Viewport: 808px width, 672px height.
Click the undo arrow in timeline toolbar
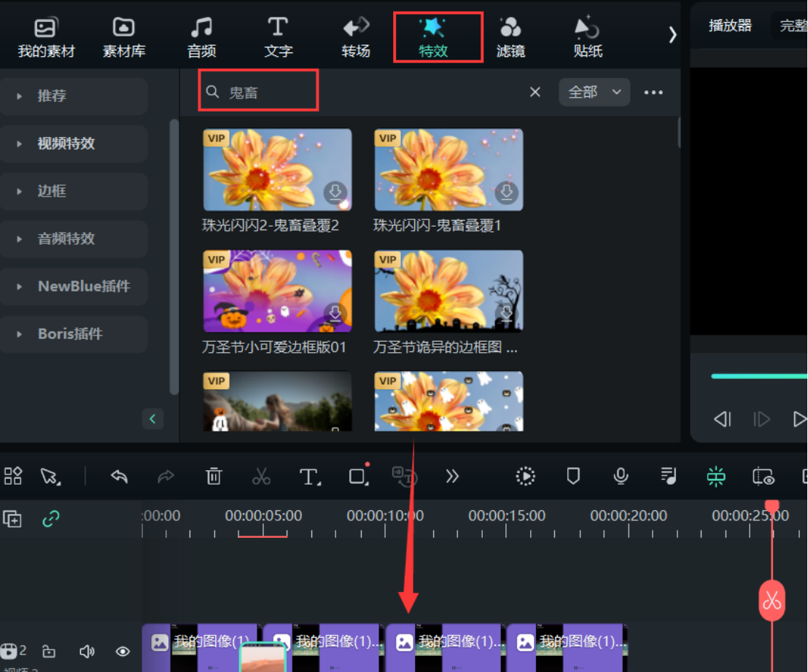tap(120, 477)
